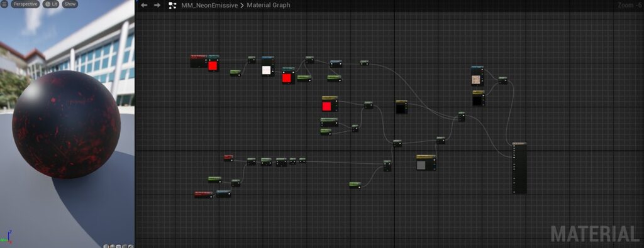The image size is (644, 248).
Task: Click the preview sphere in the viewport
Action: click(67, 124)
